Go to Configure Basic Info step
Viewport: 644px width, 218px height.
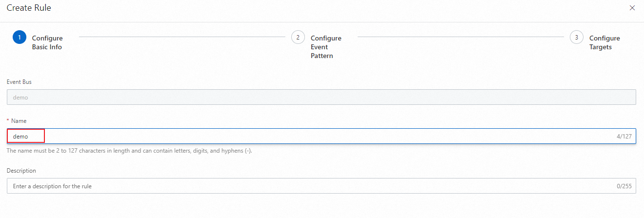(47, 42)
